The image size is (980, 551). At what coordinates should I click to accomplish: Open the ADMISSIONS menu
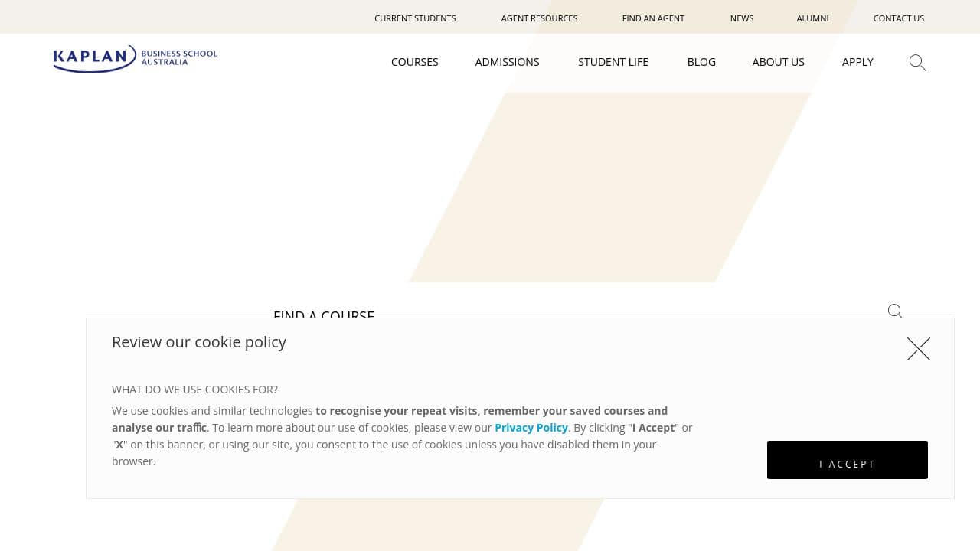[x=507, y=62]
